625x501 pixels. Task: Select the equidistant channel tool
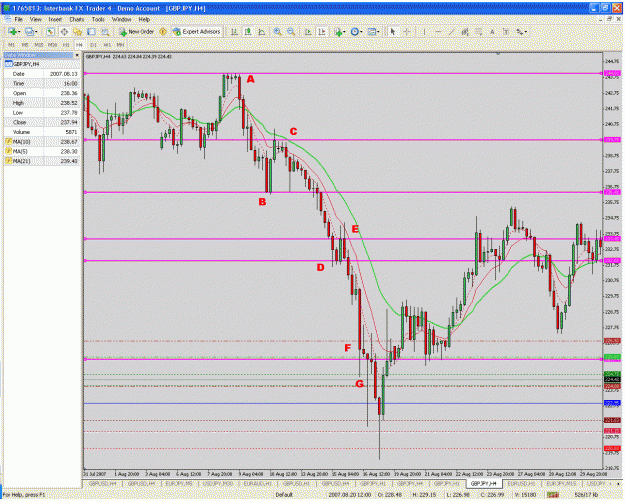pyautogui.click(x=465, y=32)
